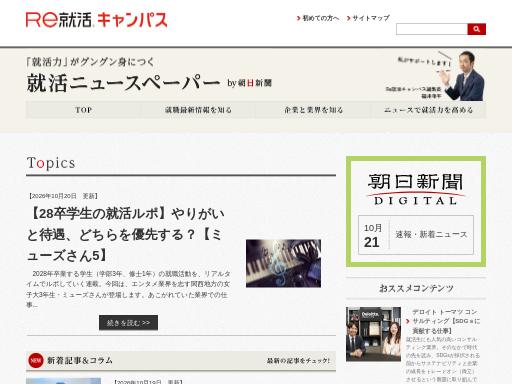
Task: Click the article summary text about ミューズさん
Action: coord(128,289)
